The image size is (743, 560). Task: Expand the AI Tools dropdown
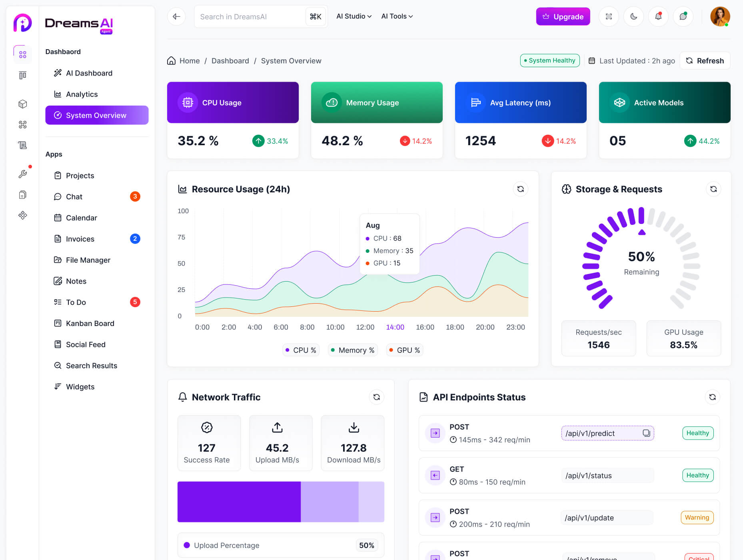point(397,16)
